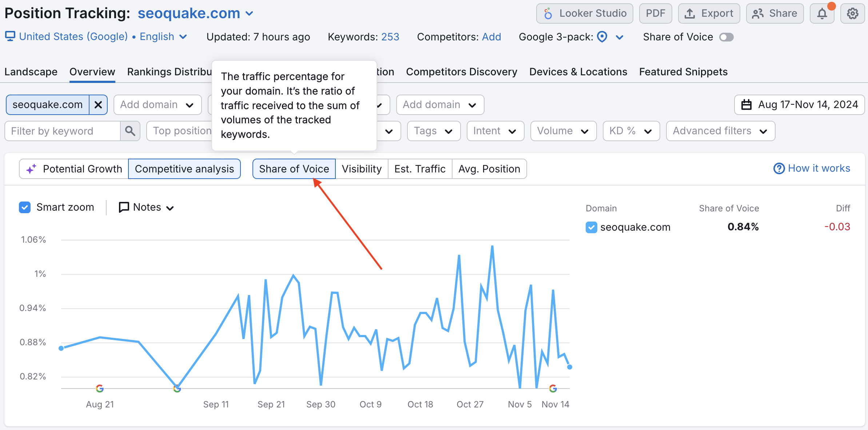Open the rightmost Add domain dropdown
Viewport: 868px width, 430px height.
(440, 105)
